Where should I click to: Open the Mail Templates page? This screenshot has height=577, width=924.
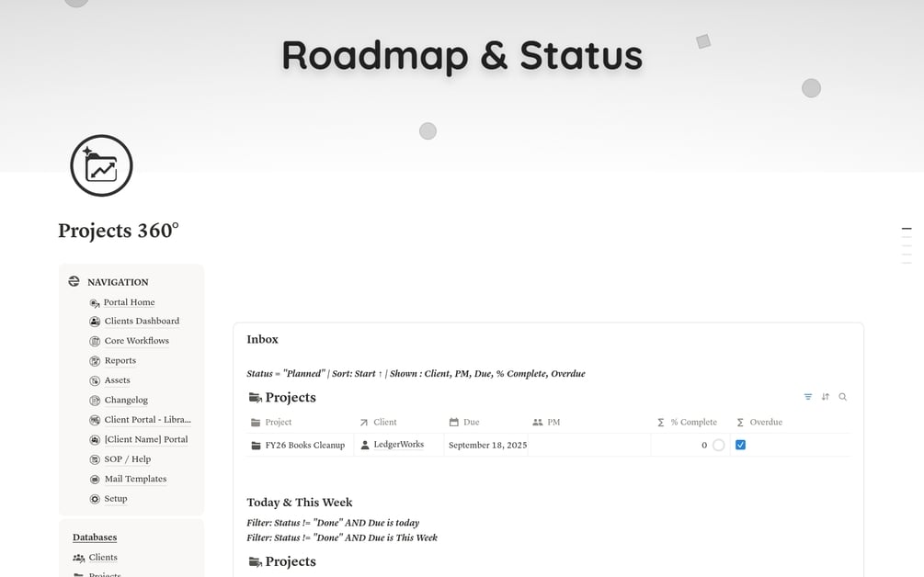click(x=135, y=480)
